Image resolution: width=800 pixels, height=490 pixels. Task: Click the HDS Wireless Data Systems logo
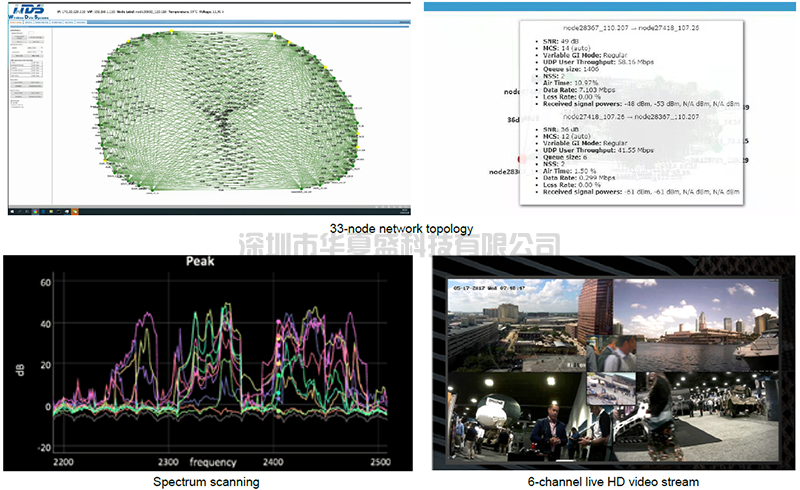click(28, 12)
